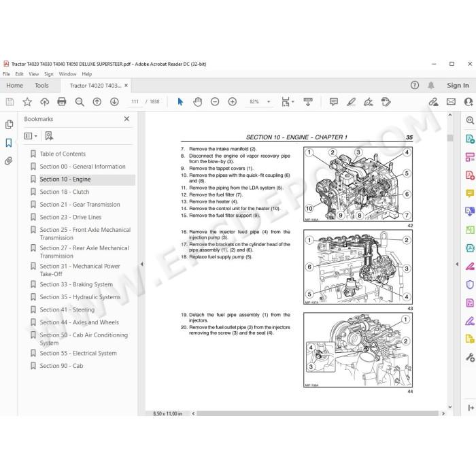Open fit page options tool
Viewport: 476px width, 476px height.
(287, 102)
